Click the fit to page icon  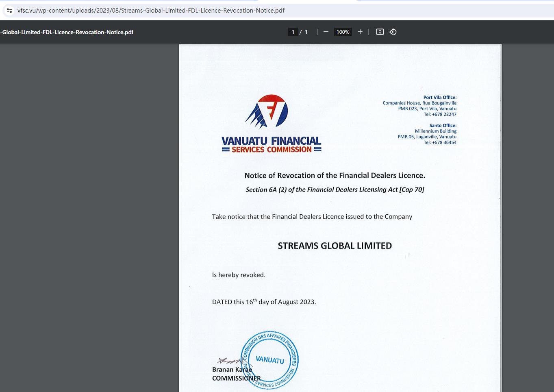click(x=380, y=32)
